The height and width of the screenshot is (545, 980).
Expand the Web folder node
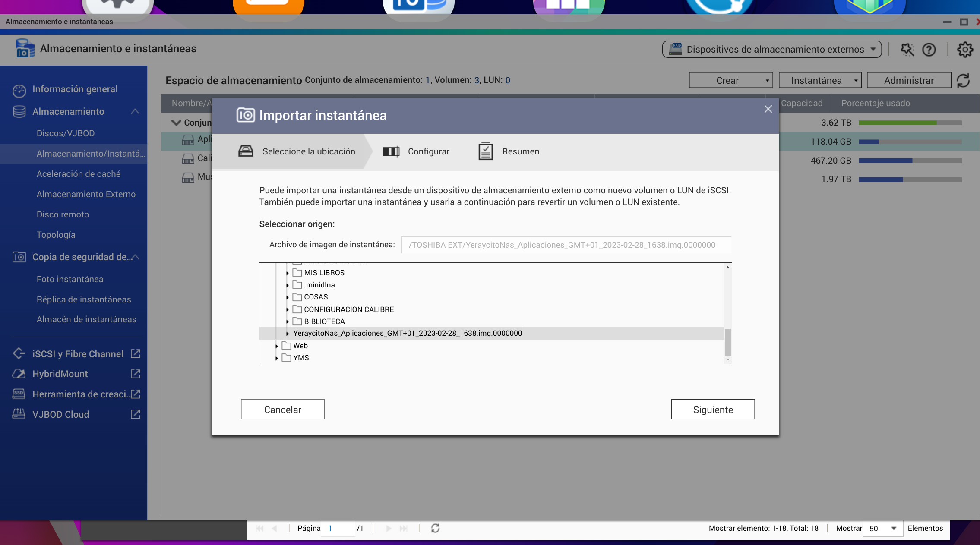click(x=277, y=346)
